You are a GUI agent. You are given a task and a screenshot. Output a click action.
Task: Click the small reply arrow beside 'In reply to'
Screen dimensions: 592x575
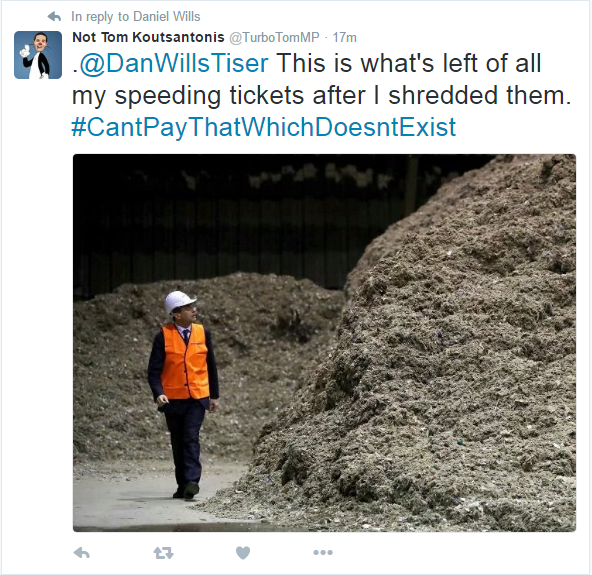coord(54,17)
